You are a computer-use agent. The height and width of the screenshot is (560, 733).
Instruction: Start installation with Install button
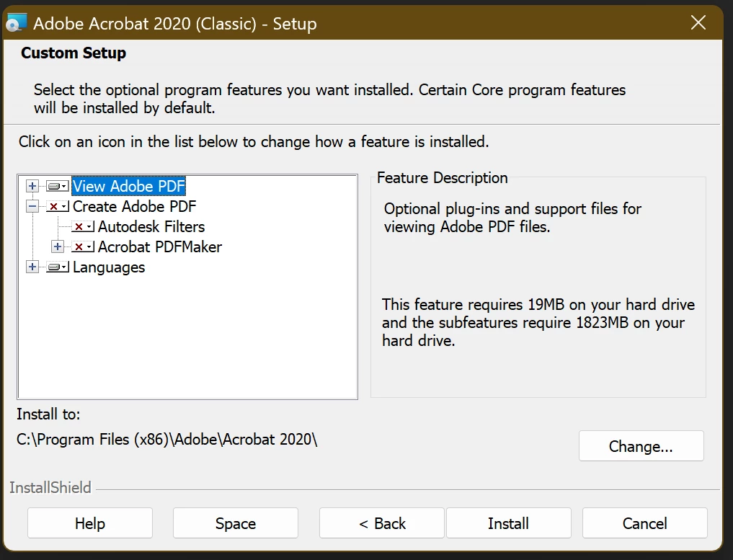pos(509,523)
